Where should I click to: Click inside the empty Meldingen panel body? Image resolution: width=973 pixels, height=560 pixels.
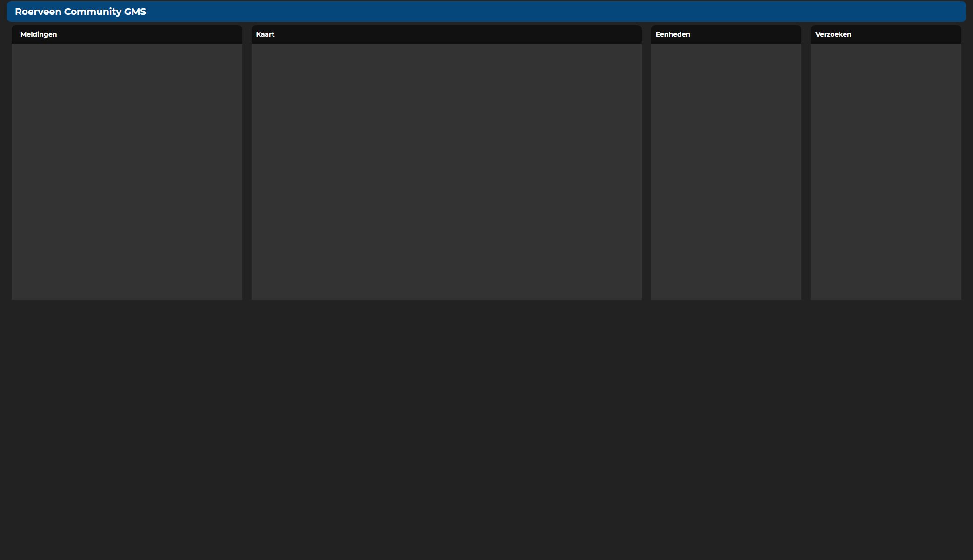click(x=127, y=171)
